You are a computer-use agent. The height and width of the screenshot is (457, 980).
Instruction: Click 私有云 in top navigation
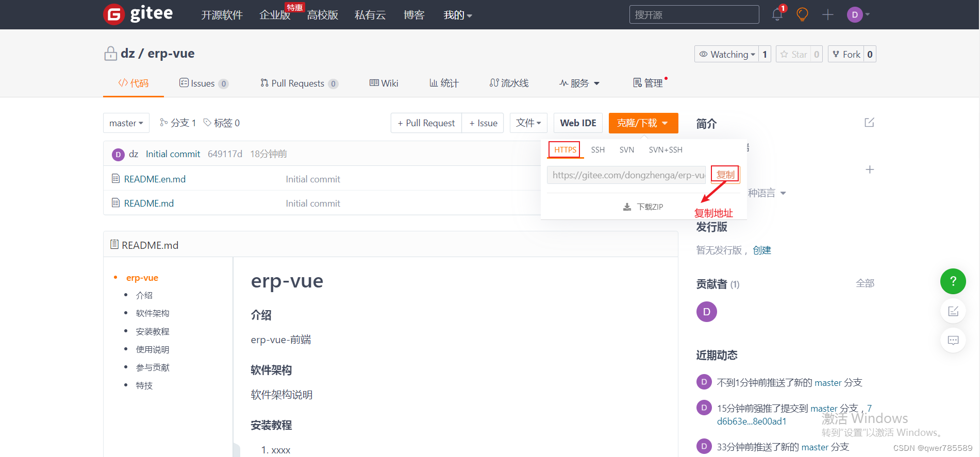[x=370, y=15]
